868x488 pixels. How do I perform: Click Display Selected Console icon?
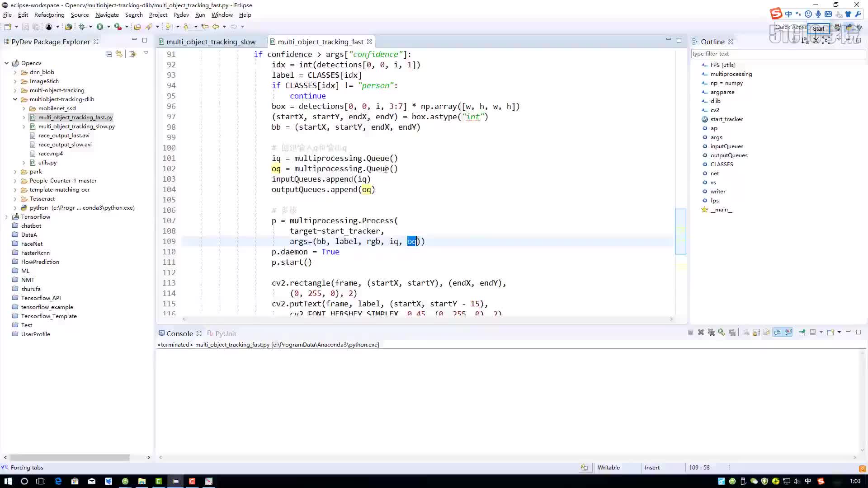[x=812, y=332]
